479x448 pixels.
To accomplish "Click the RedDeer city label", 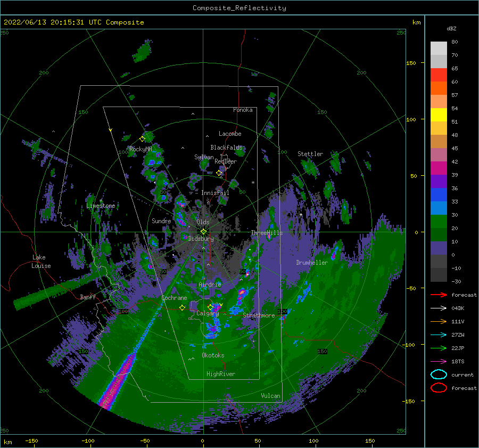I will [x=226, y=161].
